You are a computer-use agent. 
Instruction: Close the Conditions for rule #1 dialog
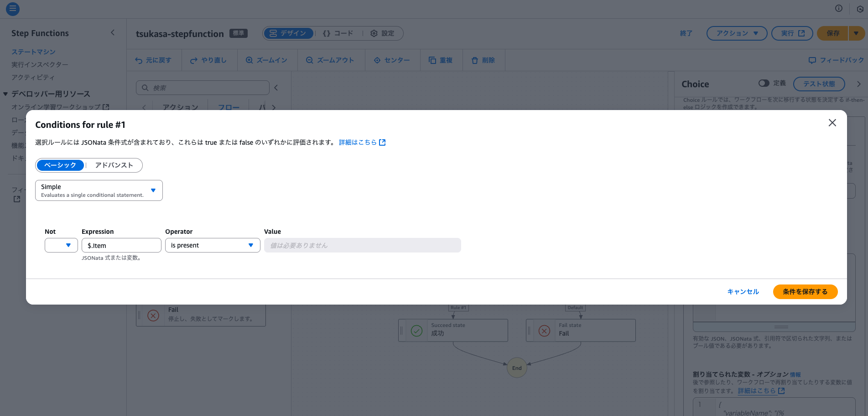point(832,123)
